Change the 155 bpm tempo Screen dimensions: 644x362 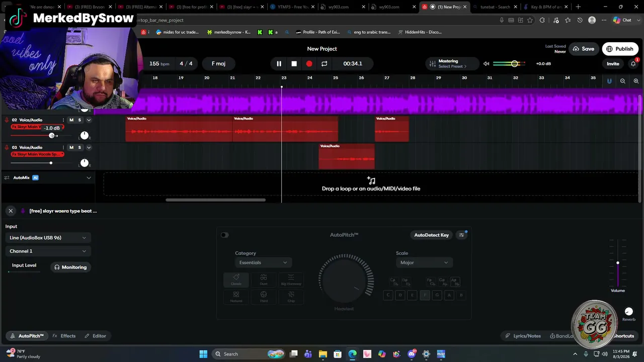pos(159,64)
